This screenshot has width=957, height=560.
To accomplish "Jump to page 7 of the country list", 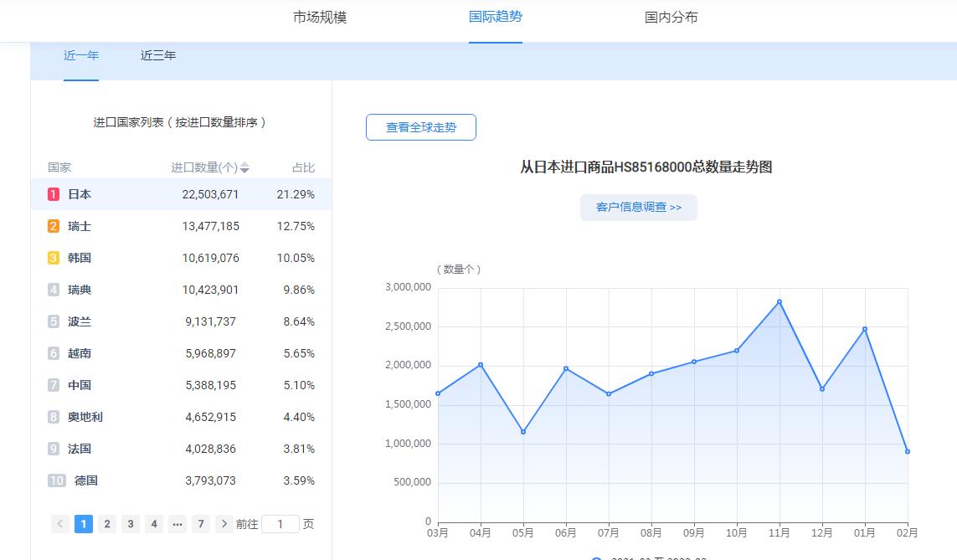I will click(201, 523).
